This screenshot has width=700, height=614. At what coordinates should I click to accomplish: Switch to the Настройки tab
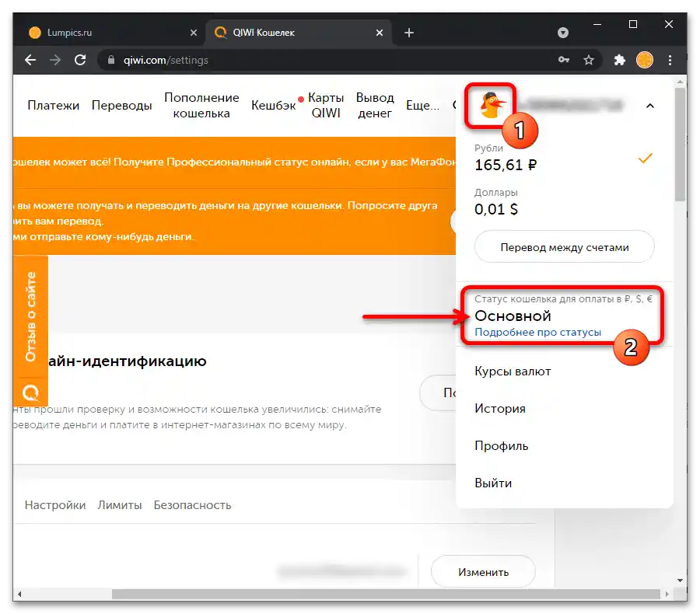(55, 505)
